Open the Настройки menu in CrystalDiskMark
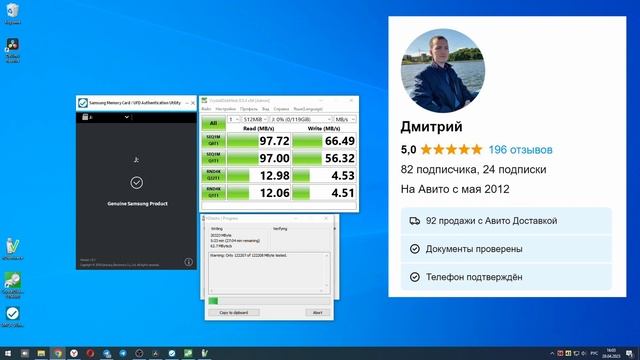Screen dimensions: 640x360 pyautogui.click(x=226, y=109)
